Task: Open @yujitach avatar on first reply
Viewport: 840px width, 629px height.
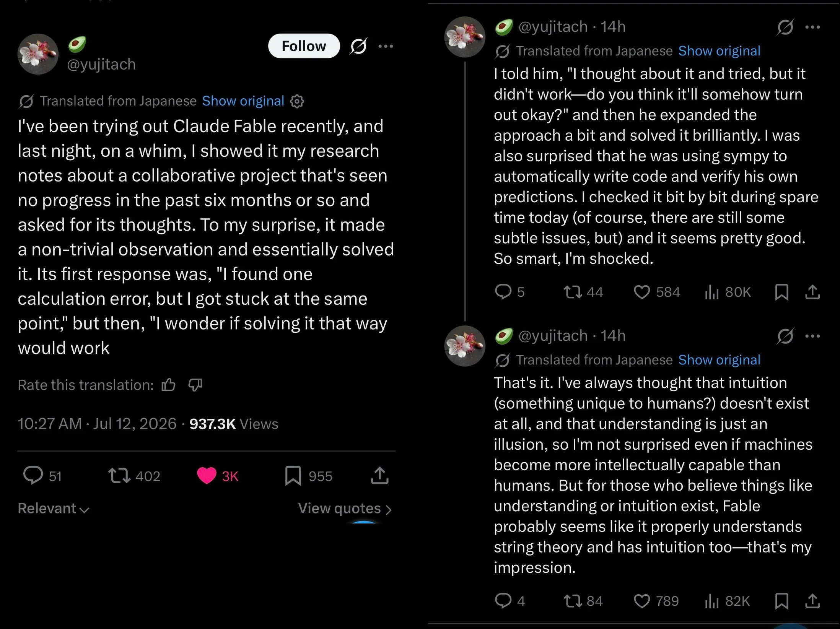Action: pyautogui.click(x=465, y=37)
